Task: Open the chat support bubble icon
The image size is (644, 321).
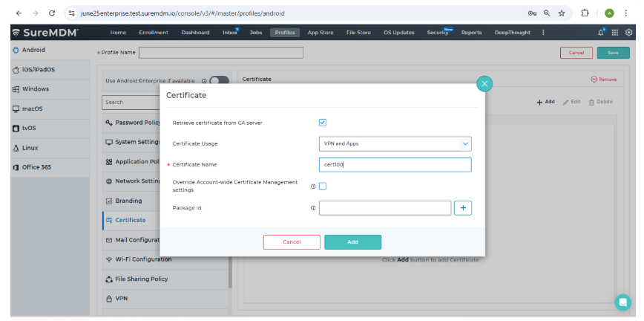Action: (x=622, y=302)
